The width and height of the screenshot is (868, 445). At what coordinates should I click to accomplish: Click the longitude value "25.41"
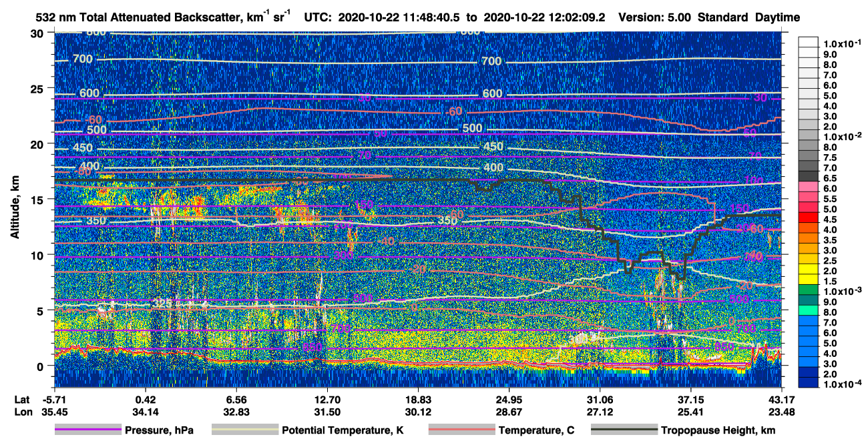click(x=690, y=412)
